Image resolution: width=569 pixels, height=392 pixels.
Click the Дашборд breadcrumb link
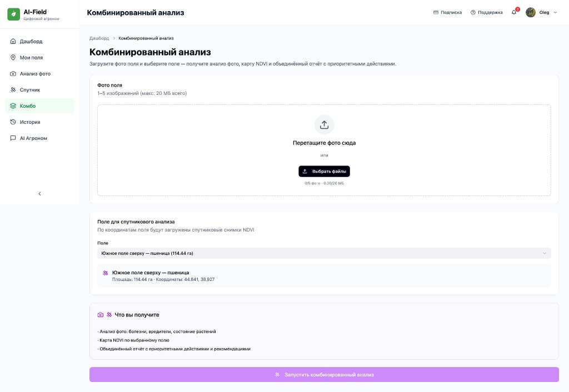(99, 38)
